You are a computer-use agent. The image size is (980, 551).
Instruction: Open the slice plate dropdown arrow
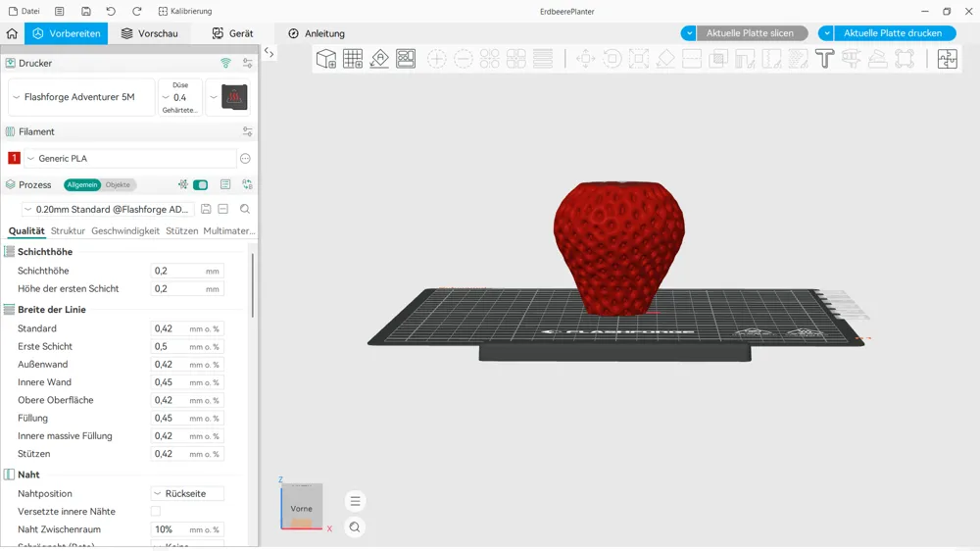(689, 33)
